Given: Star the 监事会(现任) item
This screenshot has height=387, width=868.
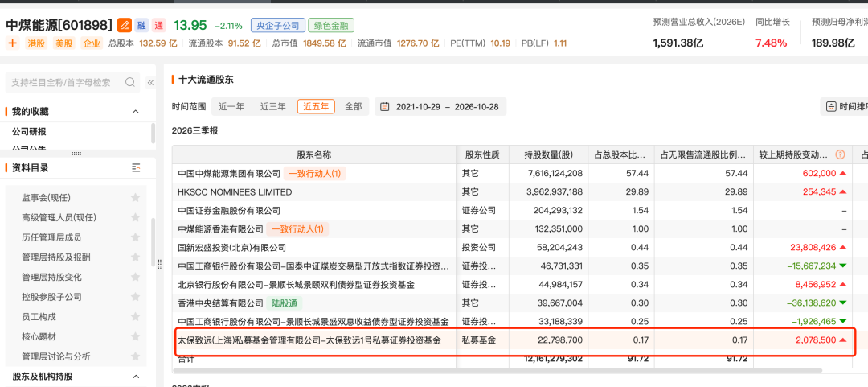Looking at the screenshot, I should click(135, 198).
